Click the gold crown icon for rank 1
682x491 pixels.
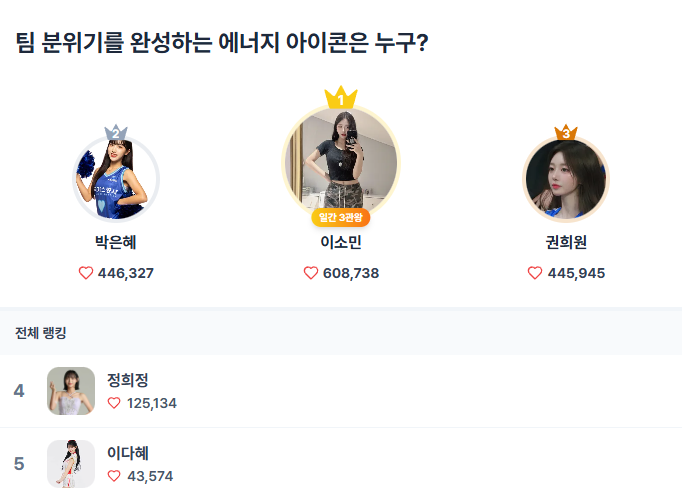click(341, 98)
